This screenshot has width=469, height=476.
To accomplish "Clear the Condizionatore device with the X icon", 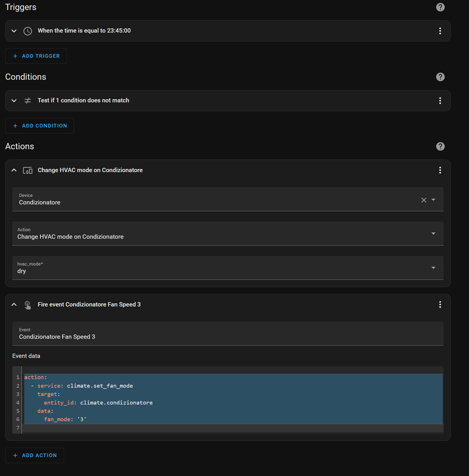I will (423, 200).
